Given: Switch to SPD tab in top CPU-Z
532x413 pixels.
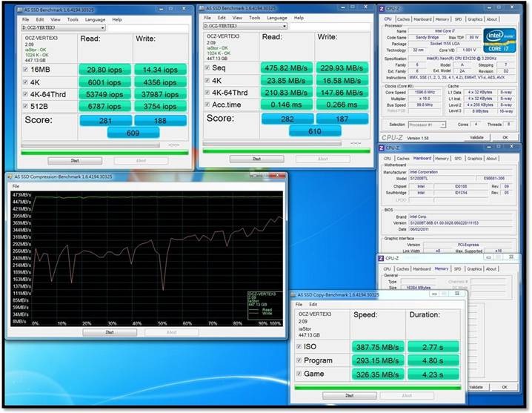Looking at the screenshot, I should tap(458, 19).
